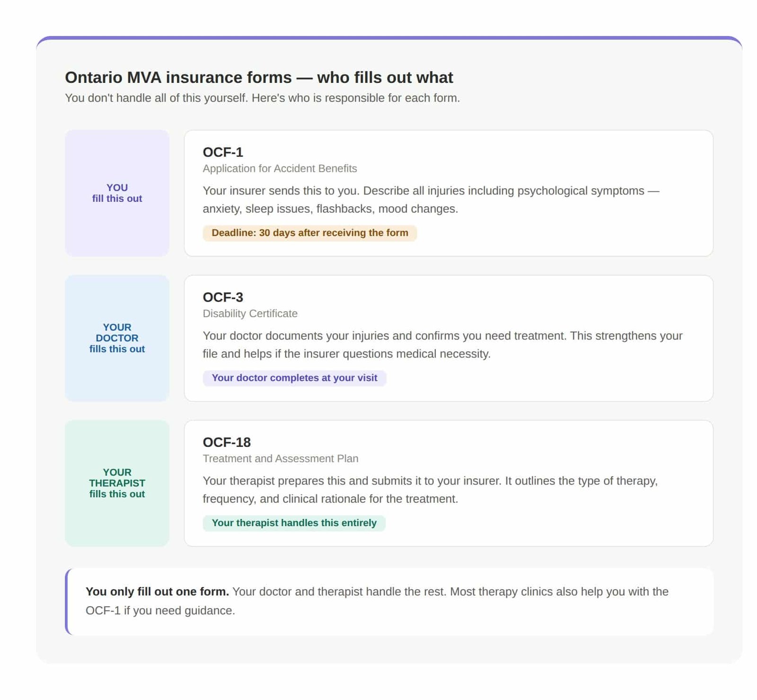
Task: Click the OCF-18 form title
Action: click(227, 442)
